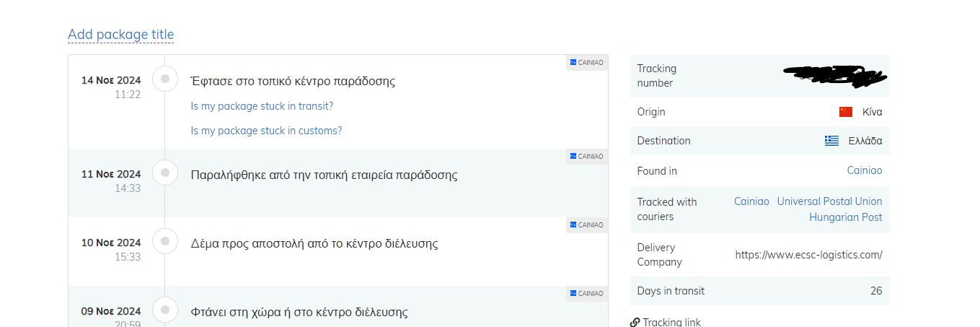Click the time '11:22'
This screenshot has width=980, height=327.
tap(128, 95)
